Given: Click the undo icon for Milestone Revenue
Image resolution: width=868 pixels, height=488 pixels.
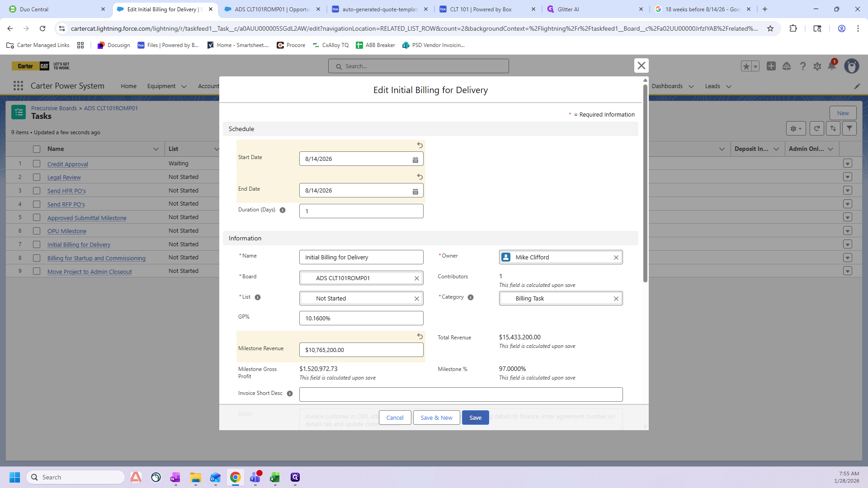Looking at the screenshot, I should pyautogui.click(x=420, y=336).
